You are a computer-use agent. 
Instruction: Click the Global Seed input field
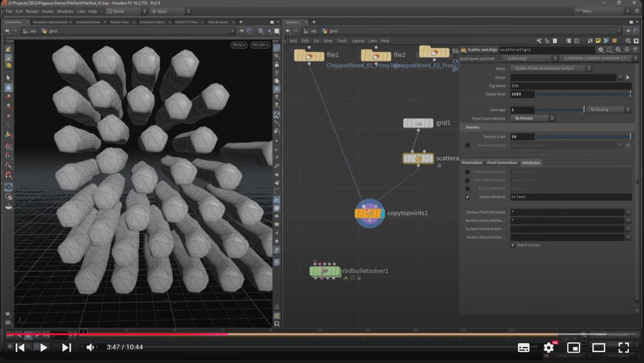point(522,94)
